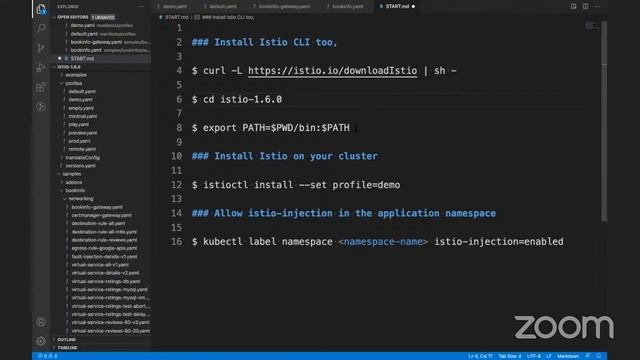Open certmanager-gateway.yaml in networking folder

[101, 215]
